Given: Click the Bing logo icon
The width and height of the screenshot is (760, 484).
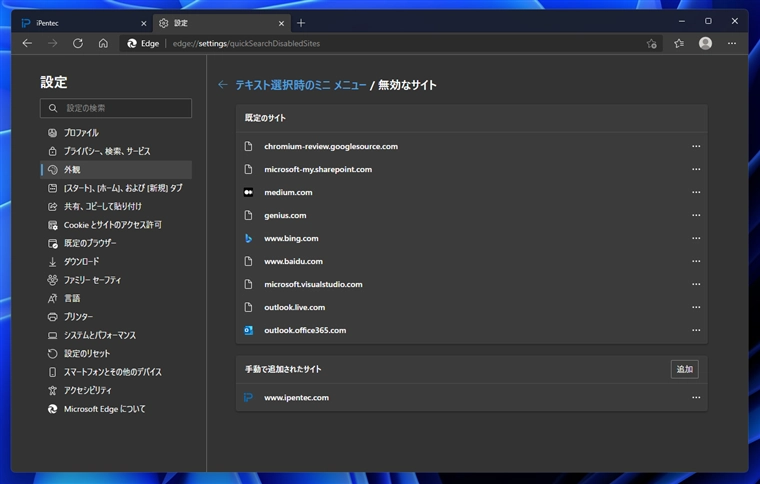Looking at the screenshot, I should [x=248, y=238].
